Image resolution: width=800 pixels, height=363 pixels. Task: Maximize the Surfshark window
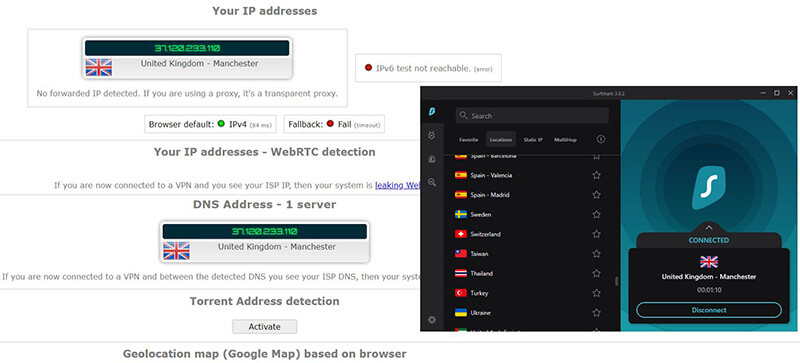(x=777, y=93)
